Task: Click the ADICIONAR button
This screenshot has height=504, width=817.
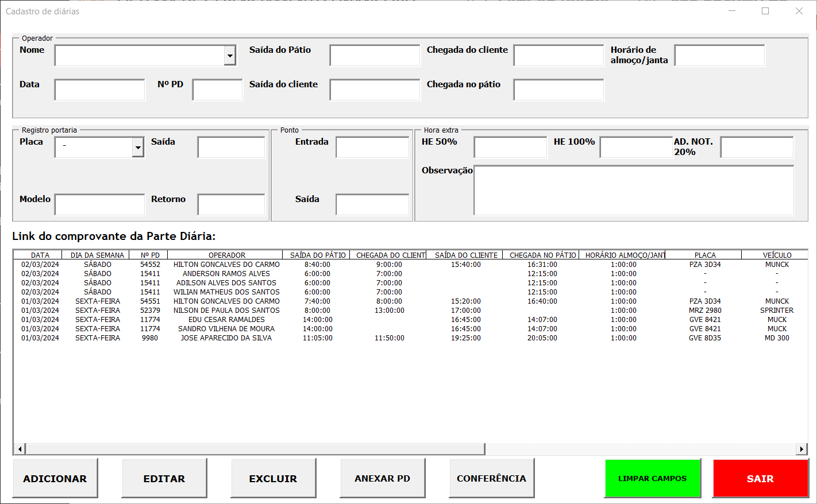Action: click(55, 478)
